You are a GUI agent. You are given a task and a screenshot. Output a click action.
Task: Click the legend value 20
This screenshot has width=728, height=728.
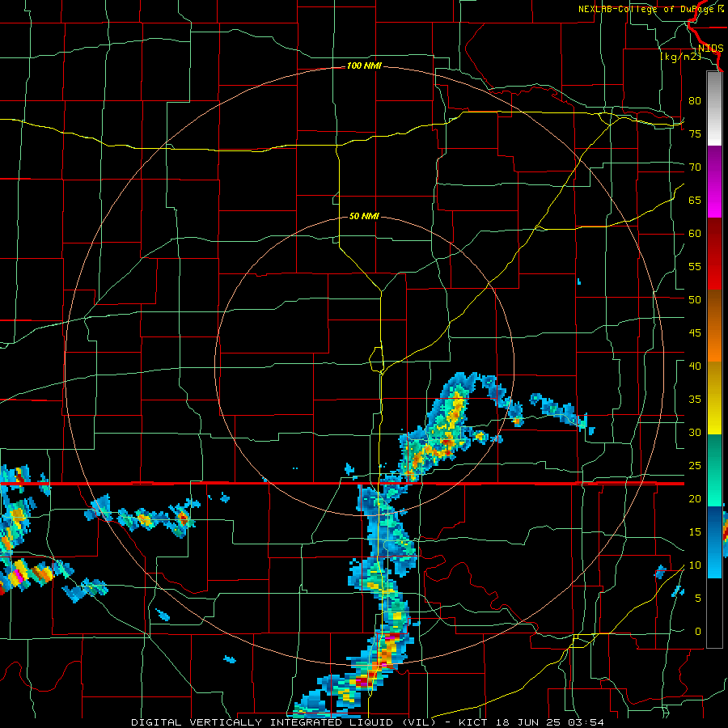(x=695, y=499)
